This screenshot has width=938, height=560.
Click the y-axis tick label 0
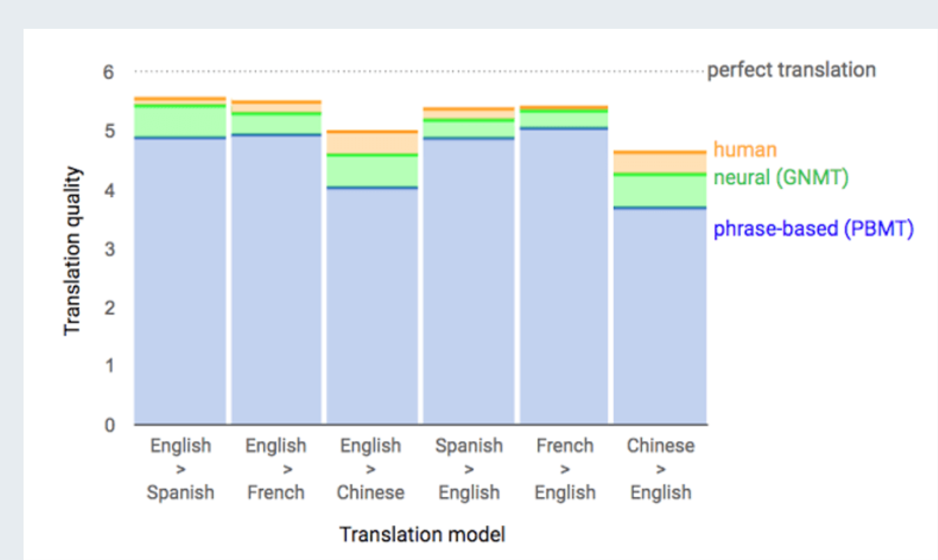tap(110, 425)
